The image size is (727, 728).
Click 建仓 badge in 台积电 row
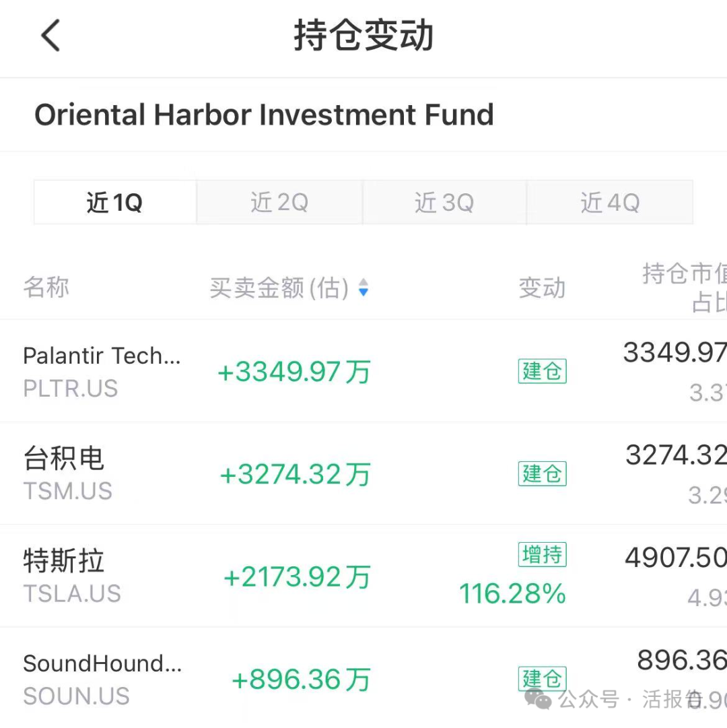(543, 473)
